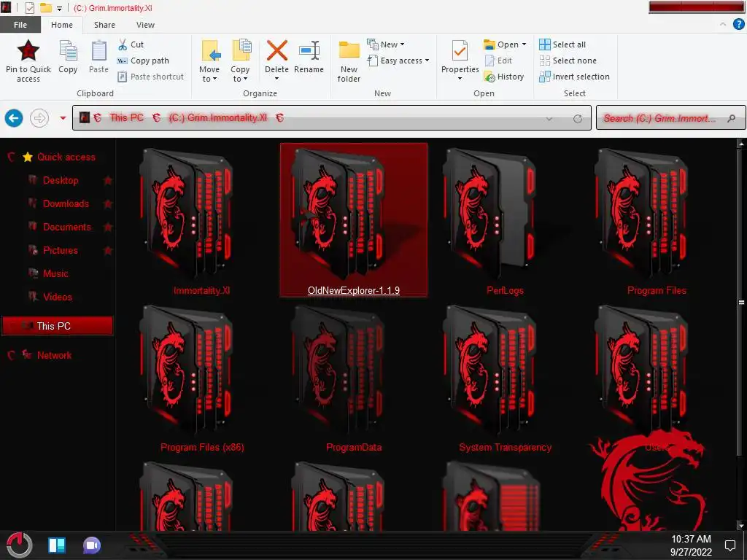Viewport: 747px width, 560px height.
Task: Click the Forward navigation arrow
Action: (x=39, y=118)
